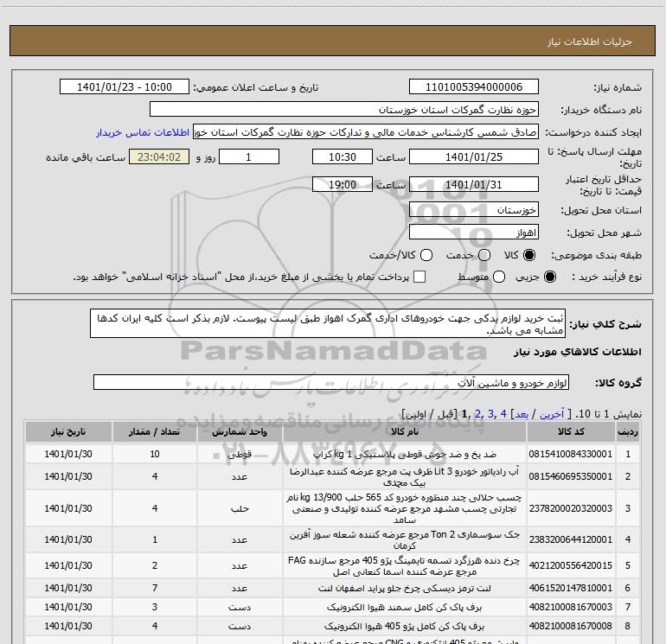Click product code 4061520147810001
666x644 pixels.
tap(571, 588)
